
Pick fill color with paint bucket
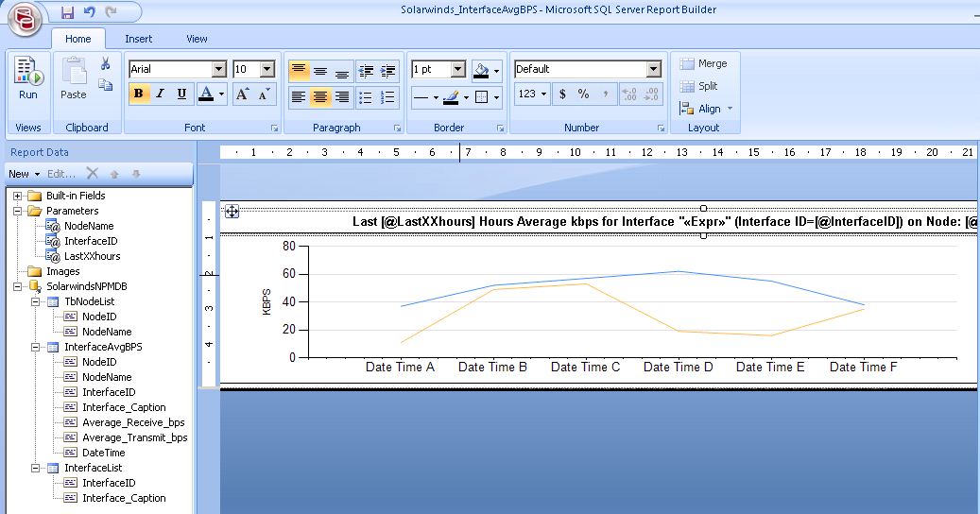pyautogui.click(x=481, y=71)
